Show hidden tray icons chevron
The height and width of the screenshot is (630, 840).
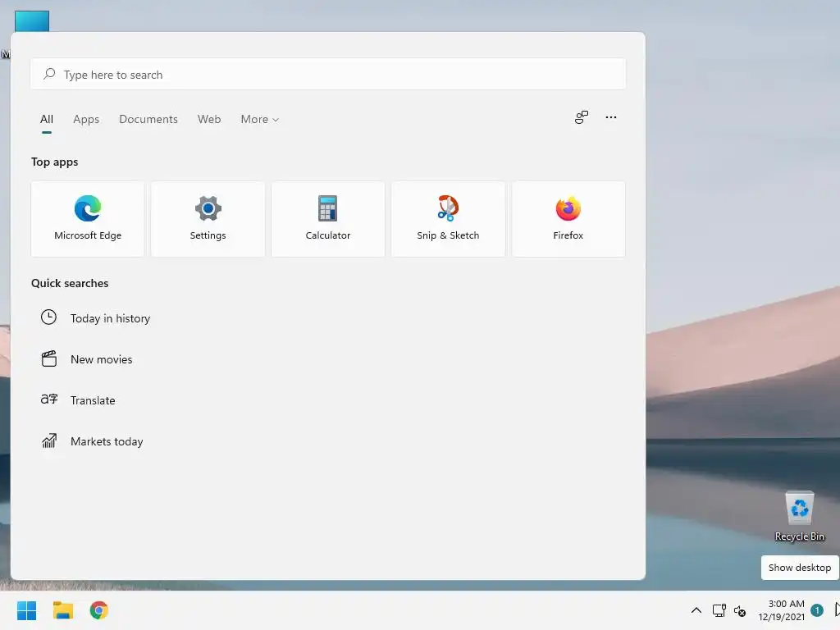point(696,610)
